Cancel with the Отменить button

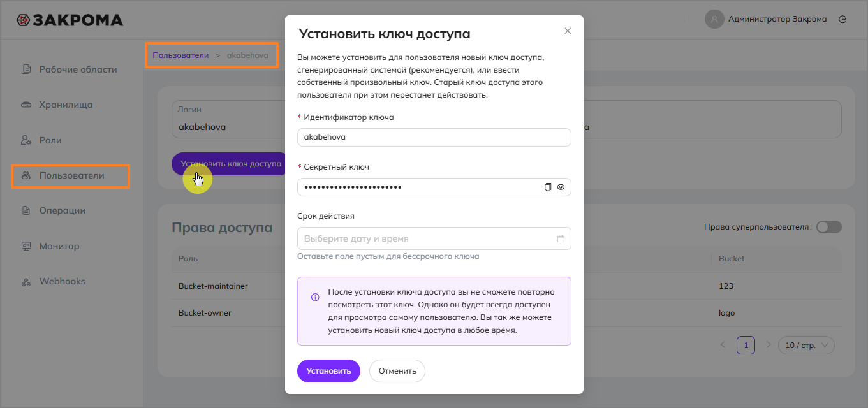[x=397, y=371]
